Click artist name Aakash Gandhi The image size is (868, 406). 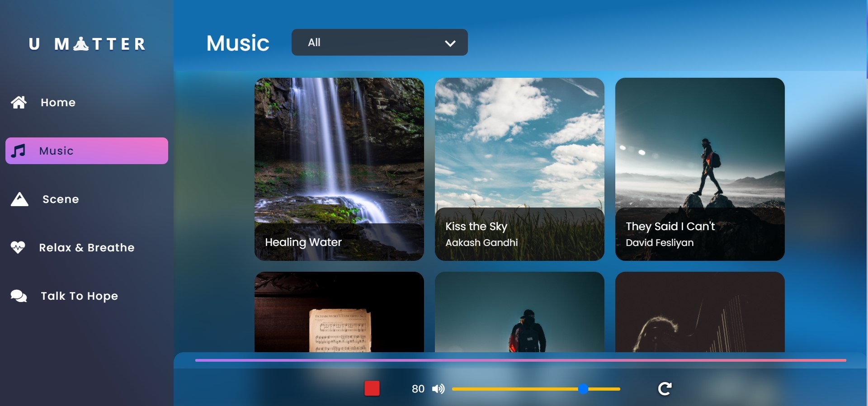point(482,243)
